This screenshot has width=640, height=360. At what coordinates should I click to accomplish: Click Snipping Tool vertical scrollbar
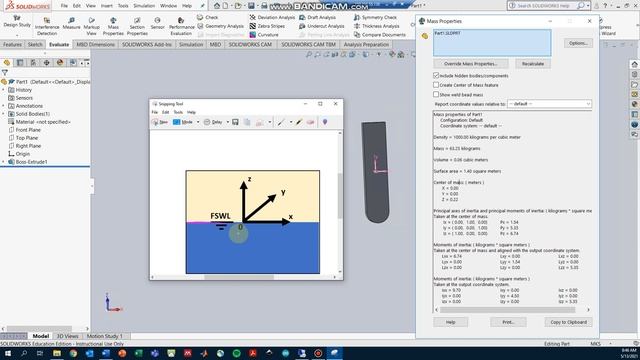coord(340,196)
